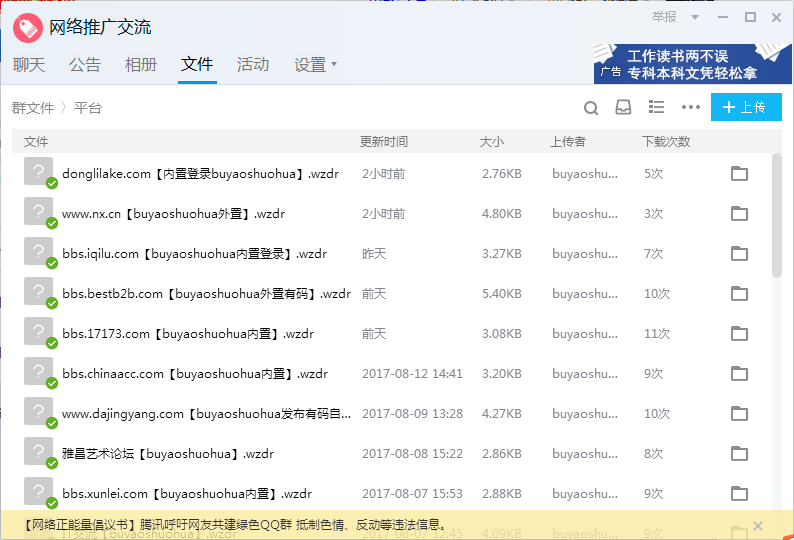Viewport: 794px width, 540px height.
Task: Select file bbs.xunlei.com【buyaoshuohua内置】.wzdr
Action: [x=187, y=494]
